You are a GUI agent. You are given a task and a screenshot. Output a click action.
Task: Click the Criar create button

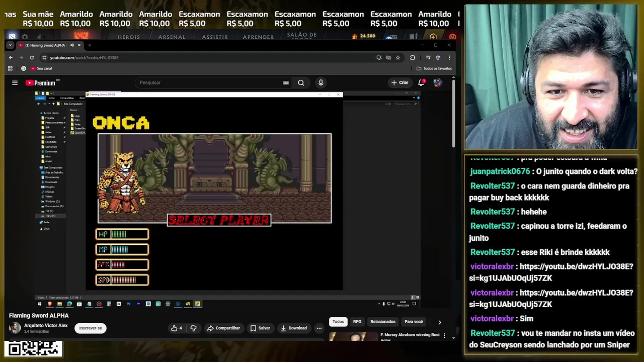tap(400, 82)
